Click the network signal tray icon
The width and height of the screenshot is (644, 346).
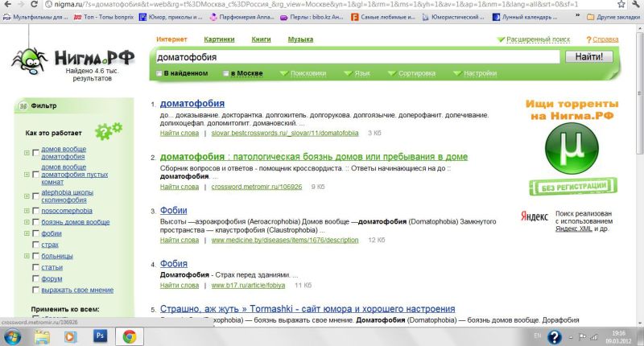593,337
